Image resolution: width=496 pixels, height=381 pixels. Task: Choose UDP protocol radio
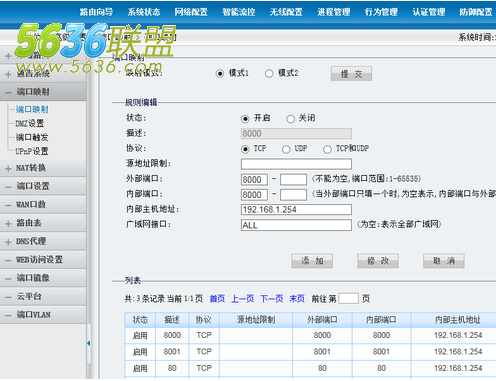point(286,149)
